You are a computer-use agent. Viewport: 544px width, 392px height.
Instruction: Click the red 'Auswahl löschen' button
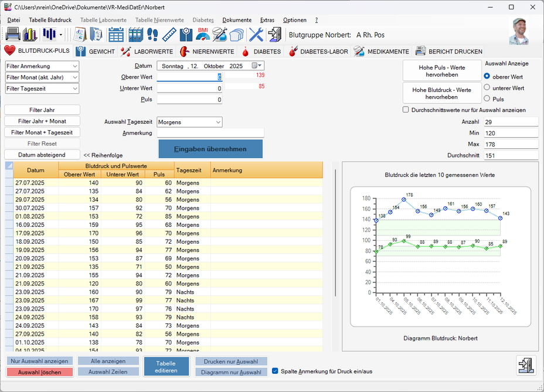40,372
